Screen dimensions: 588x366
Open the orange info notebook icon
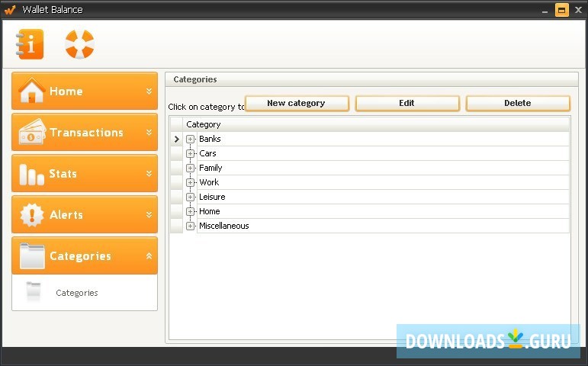pyautogui.click(x=30, y=44)
